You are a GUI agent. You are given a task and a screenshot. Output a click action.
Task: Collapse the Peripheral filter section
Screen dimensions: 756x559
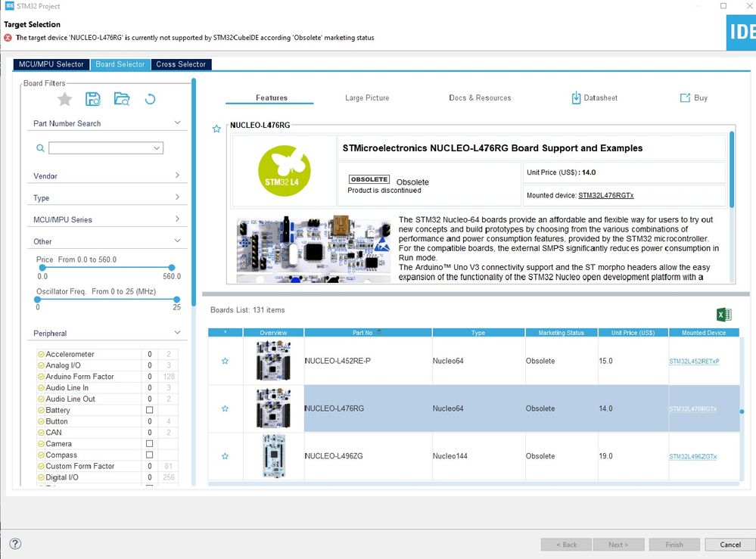pos(177,333)
